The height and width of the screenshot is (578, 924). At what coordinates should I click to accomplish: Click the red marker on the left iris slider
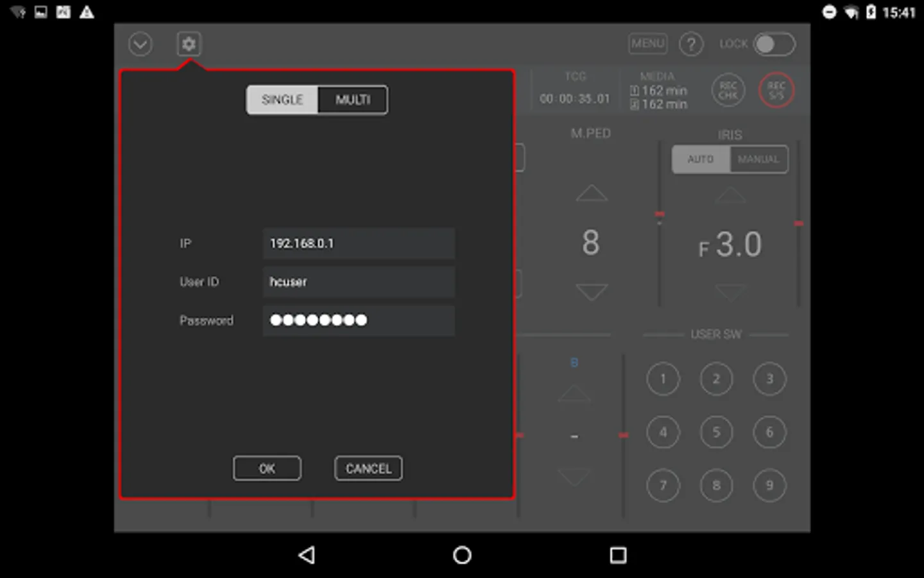[x=660, y=214]
